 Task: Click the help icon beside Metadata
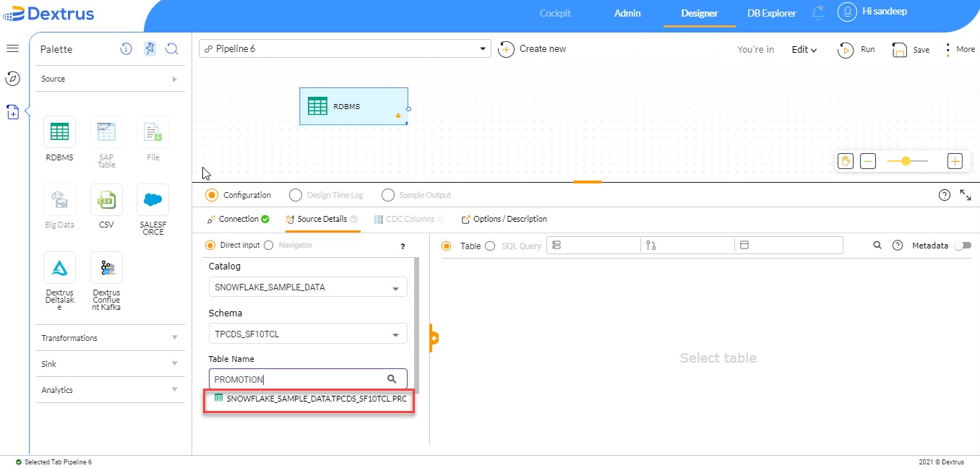tap(898, 246)
